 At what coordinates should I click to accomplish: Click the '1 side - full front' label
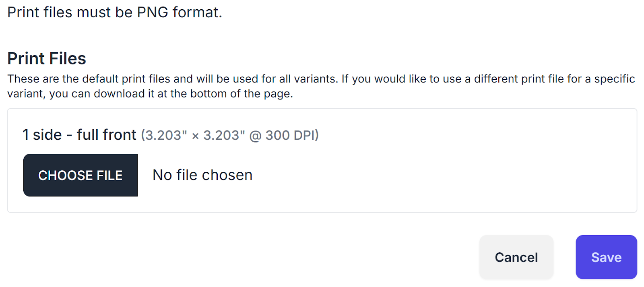coord(79,135)
